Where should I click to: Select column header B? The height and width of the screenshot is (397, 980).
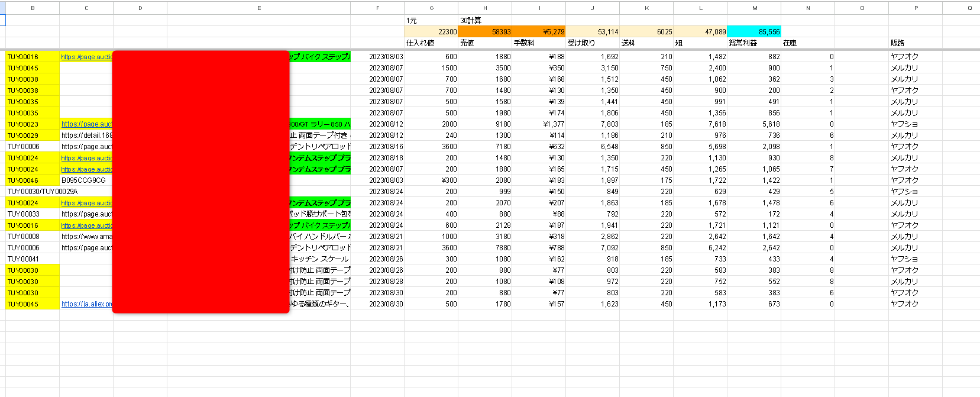33,8
